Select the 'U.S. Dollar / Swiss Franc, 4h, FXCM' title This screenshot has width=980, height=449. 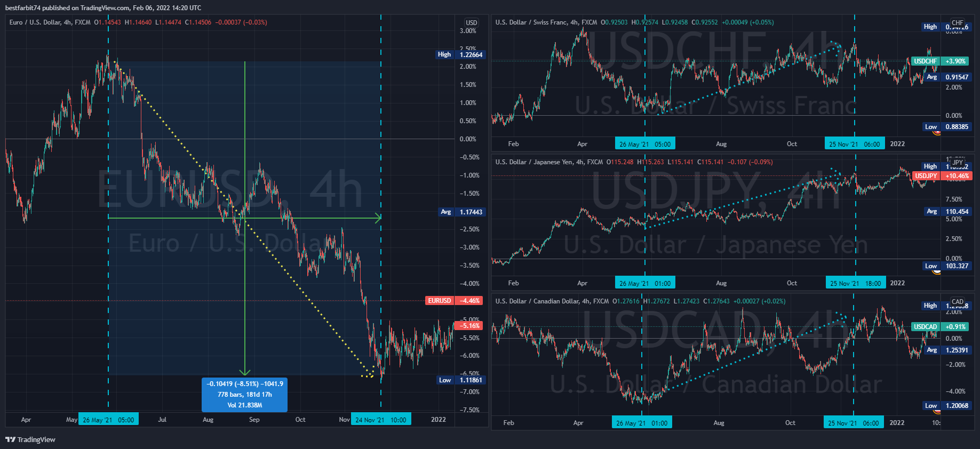[x=546, y=22]
